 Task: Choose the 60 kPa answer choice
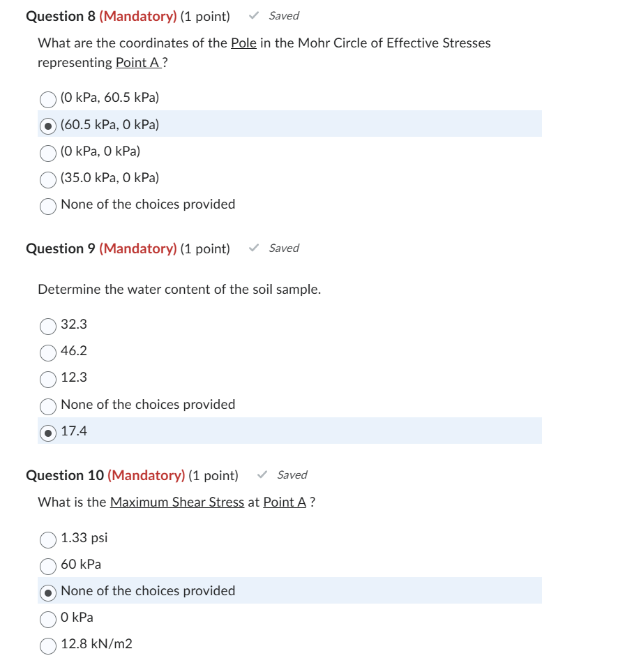click(x=47, y=566)
